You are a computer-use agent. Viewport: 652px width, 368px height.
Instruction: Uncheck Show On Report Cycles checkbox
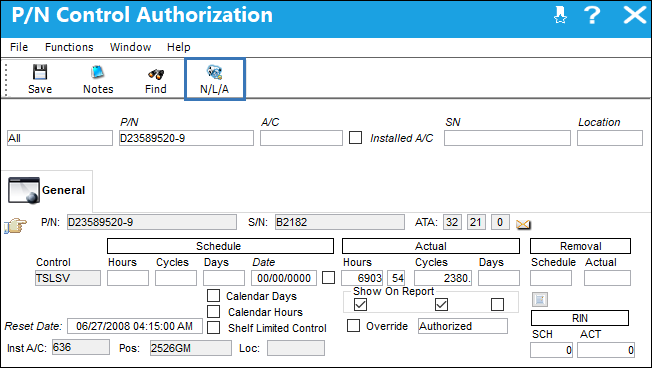pos(441,304)
